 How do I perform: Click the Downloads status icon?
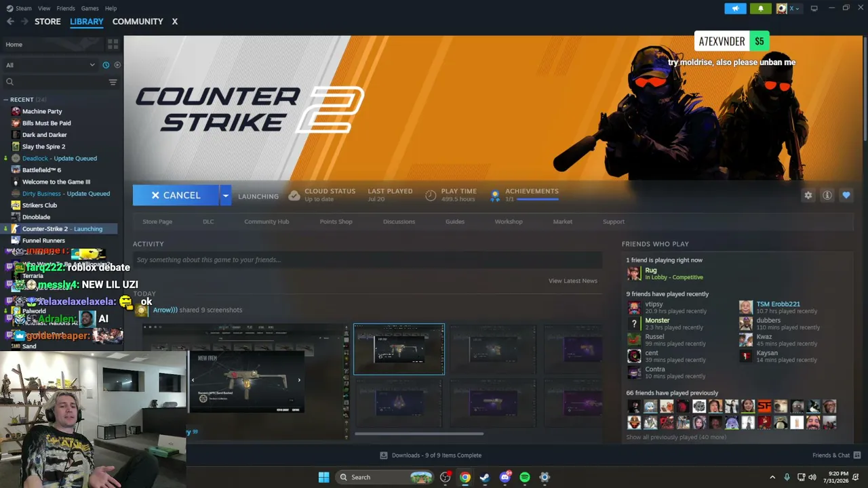pyautogui.click(x=384, y=455)
